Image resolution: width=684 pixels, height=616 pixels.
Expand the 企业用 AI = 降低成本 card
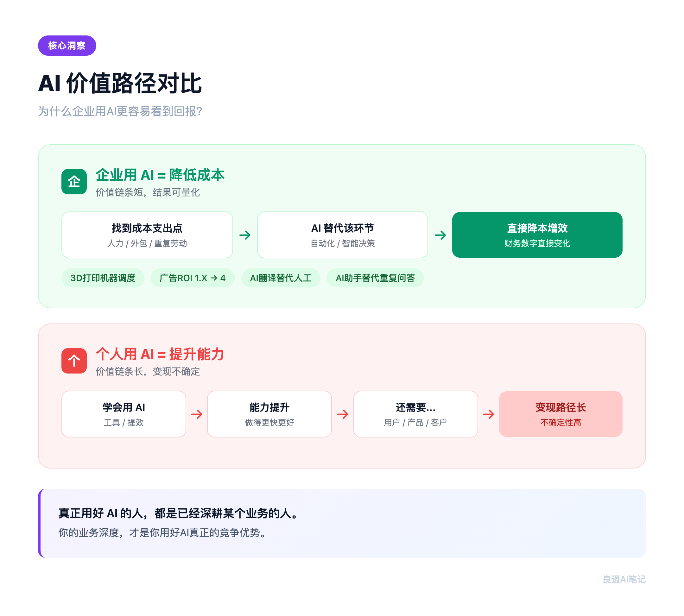click(160, 175)
